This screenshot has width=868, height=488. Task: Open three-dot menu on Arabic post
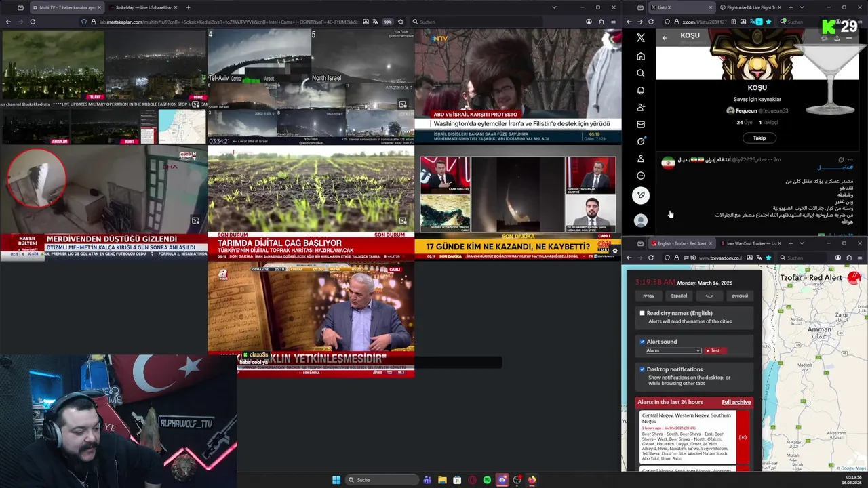point(850,159)
